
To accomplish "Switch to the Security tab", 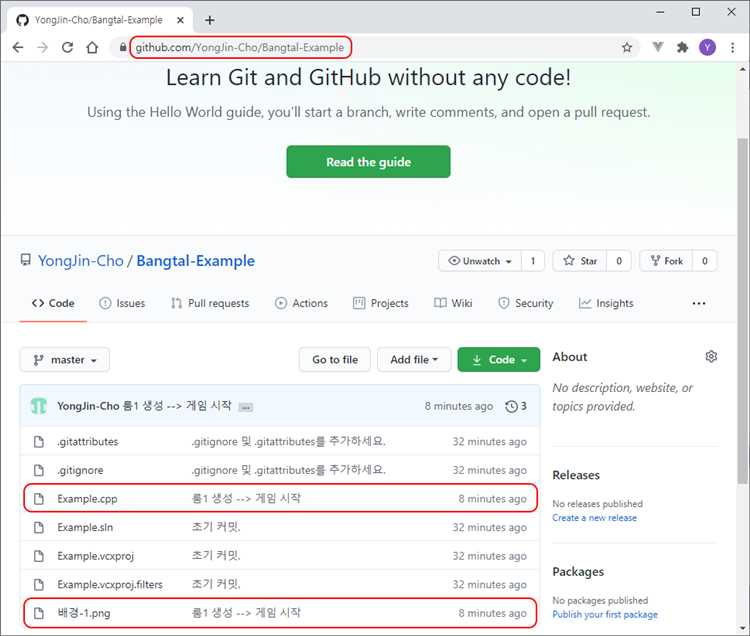I will [x=525, y=303].
